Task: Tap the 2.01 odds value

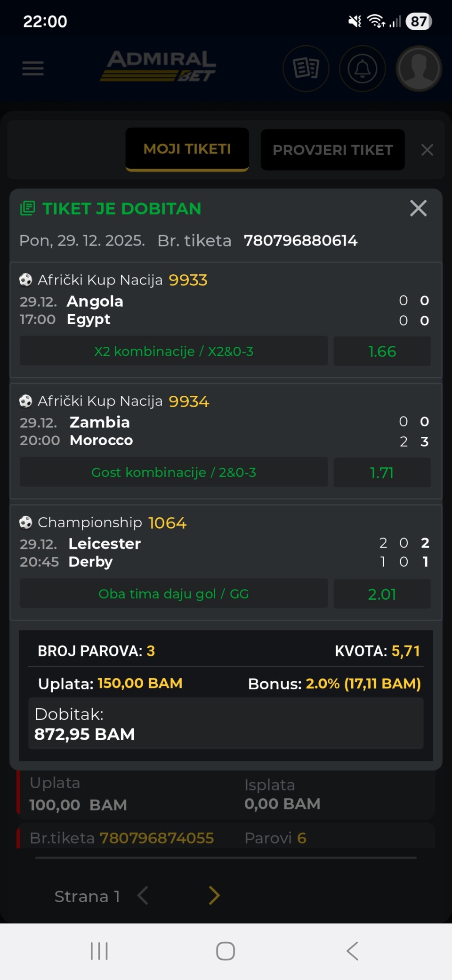Action: pos(382,594)
